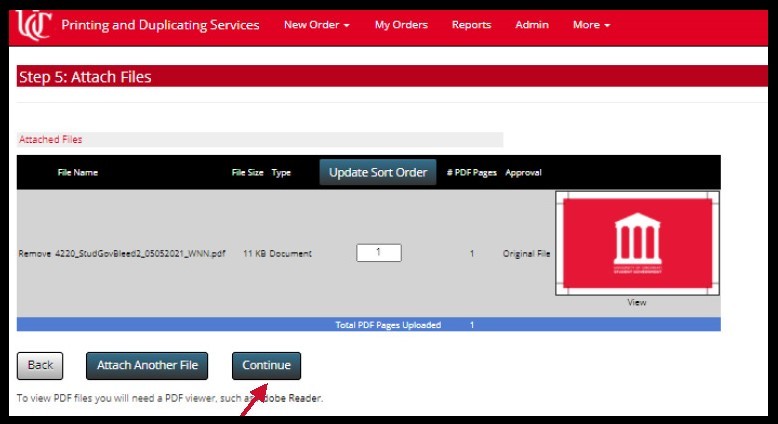
Task: Focus the sort order number field
Action: [x=378, y=253]
